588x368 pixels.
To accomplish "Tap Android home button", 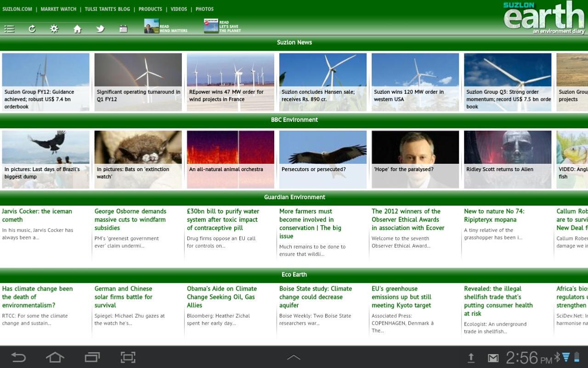I will point(55,357).
